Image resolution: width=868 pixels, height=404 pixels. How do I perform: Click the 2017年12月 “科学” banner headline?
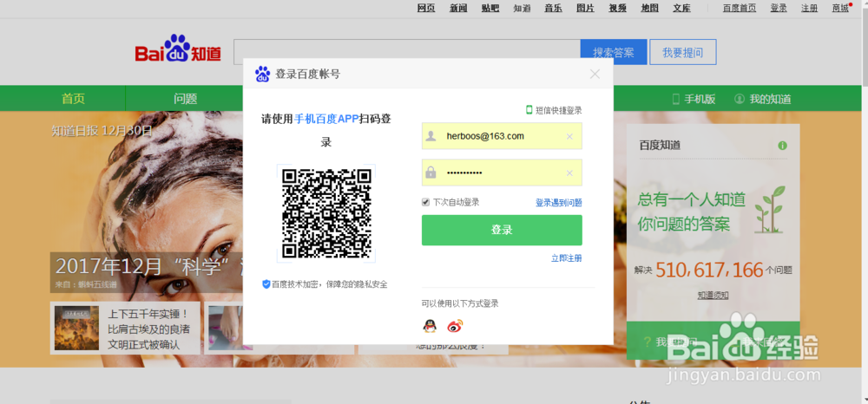coord(148,266)
